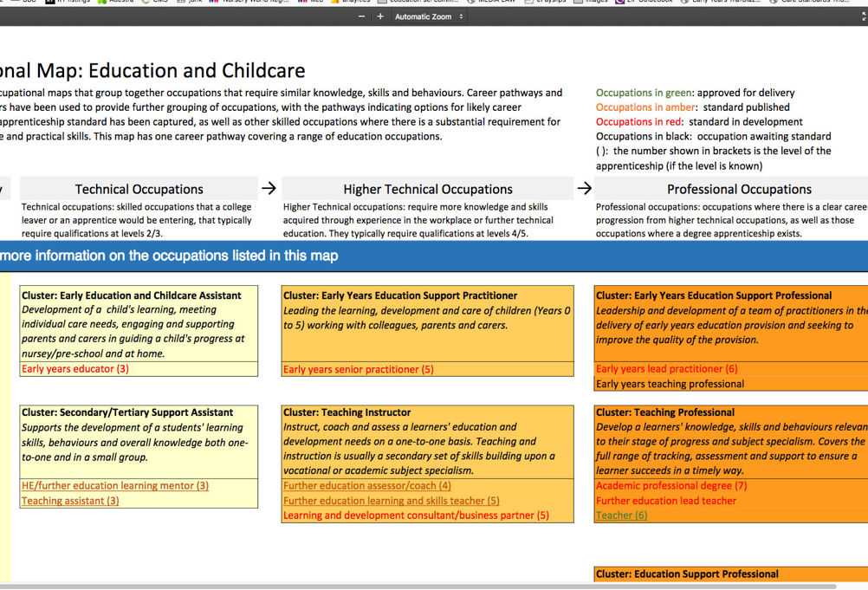The image size is (868, 590).
Task: Click 'Early years teaching professional' entry
Action: 670,384
